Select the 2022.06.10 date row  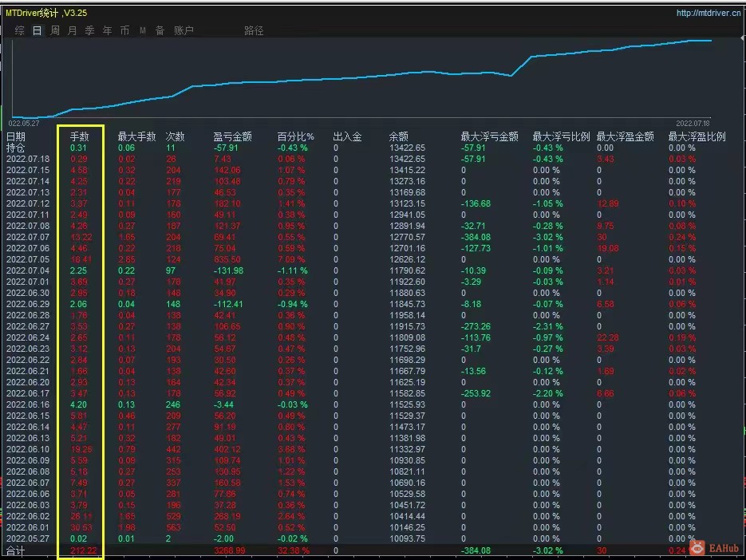(x=28, y=449)
